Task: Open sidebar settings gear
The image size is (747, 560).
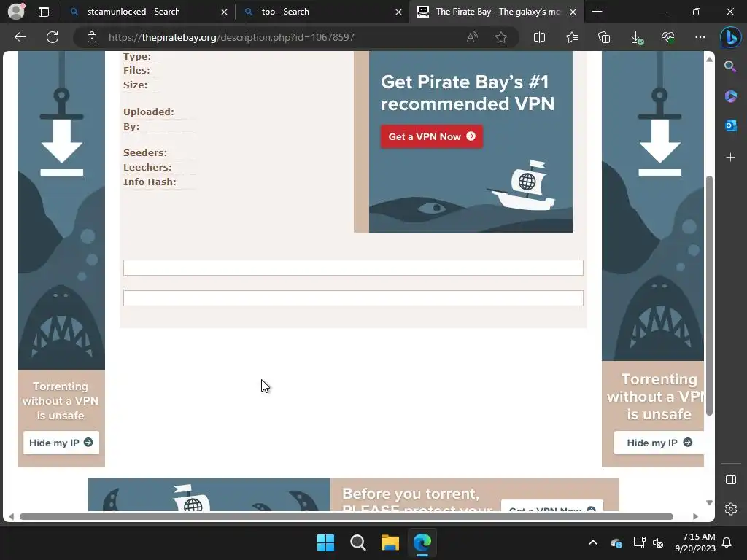Action: (x=731, y=509)
